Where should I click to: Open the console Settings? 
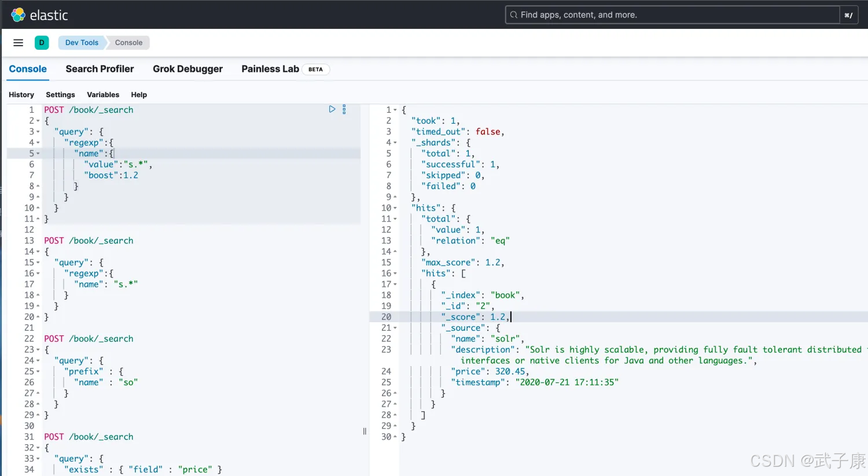pos(60,95)
